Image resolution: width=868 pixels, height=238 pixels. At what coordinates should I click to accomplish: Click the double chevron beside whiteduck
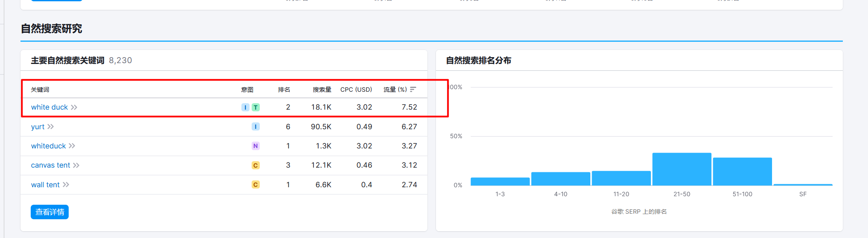72,146
